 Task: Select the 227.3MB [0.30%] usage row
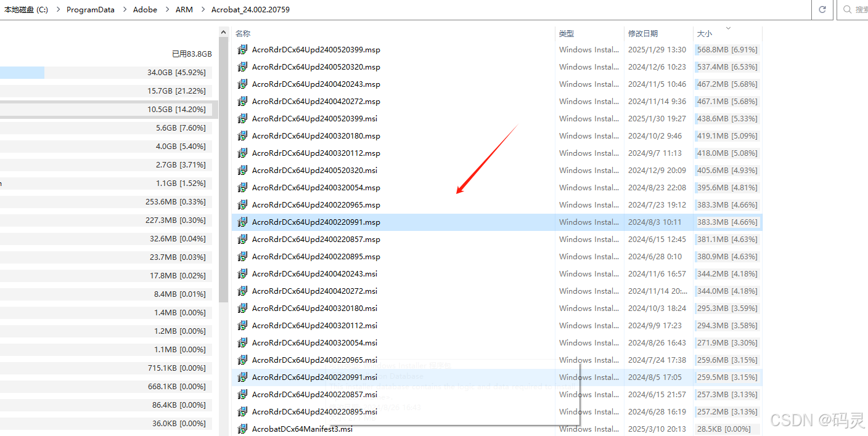[106, 220]
